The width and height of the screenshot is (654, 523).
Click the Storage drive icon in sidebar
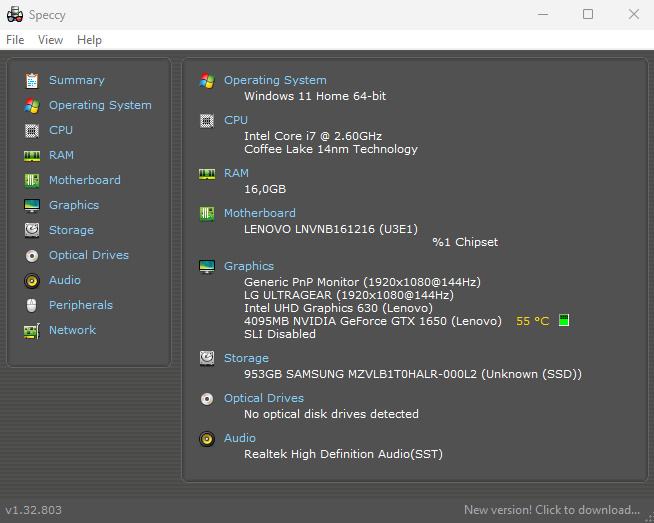coord(31,230)
